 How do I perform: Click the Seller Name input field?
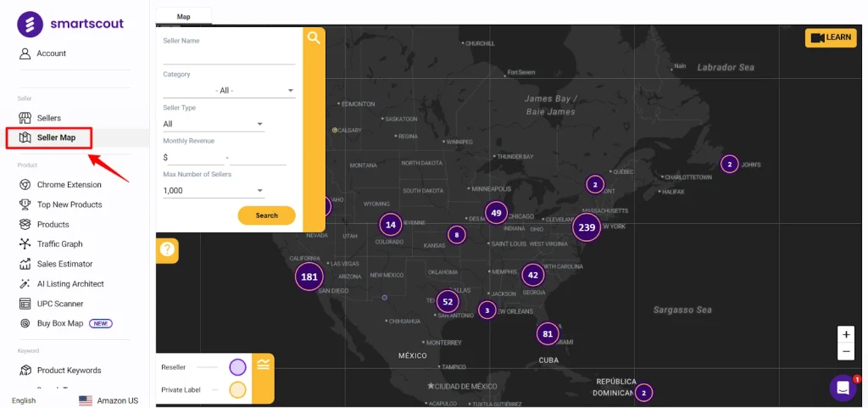coord(229,57)
